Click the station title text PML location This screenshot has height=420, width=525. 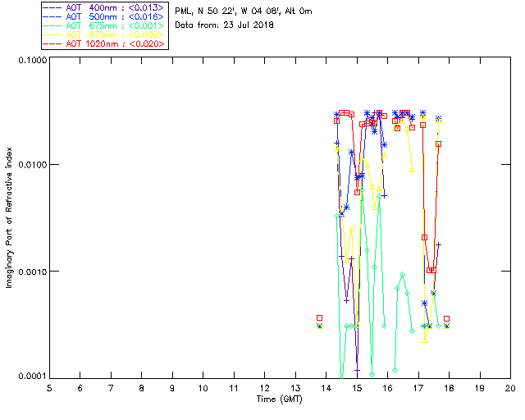[x=244, y=11]
